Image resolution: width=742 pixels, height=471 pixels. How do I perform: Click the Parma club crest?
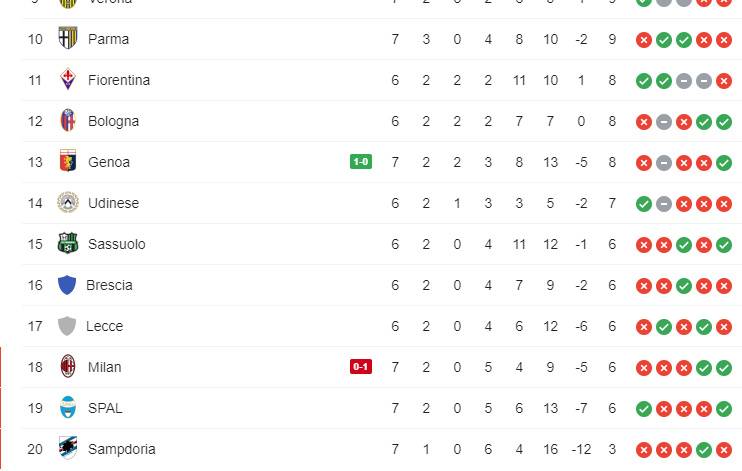coord(68,39)
